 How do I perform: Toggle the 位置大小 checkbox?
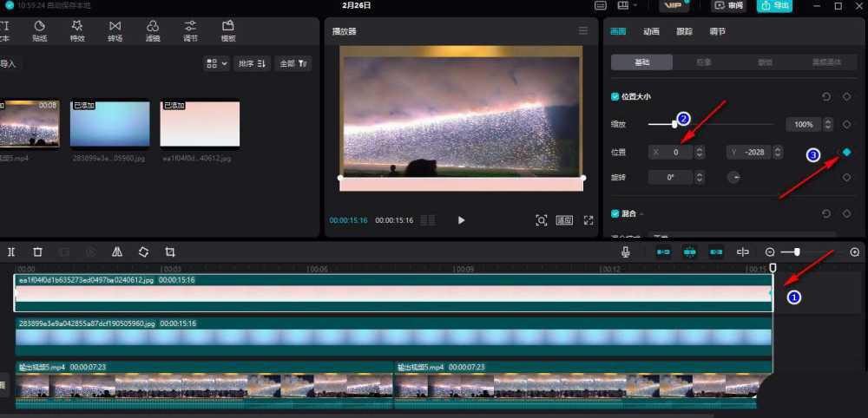tap(615, 97)
